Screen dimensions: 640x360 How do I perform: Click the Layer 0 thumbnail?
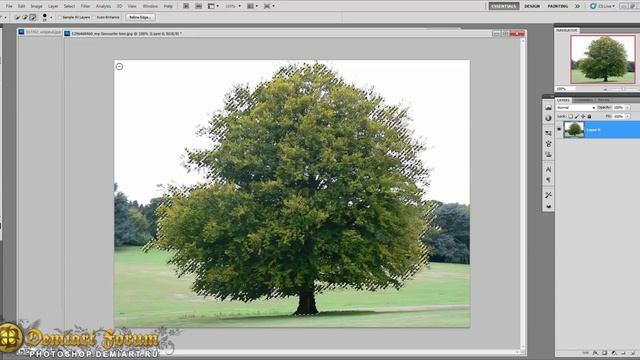coord(574,130)
